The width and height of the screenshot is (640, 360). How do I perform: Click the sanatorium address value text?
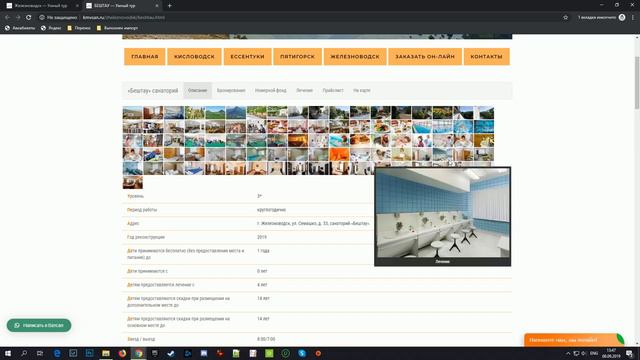click(x=313, y=224)
